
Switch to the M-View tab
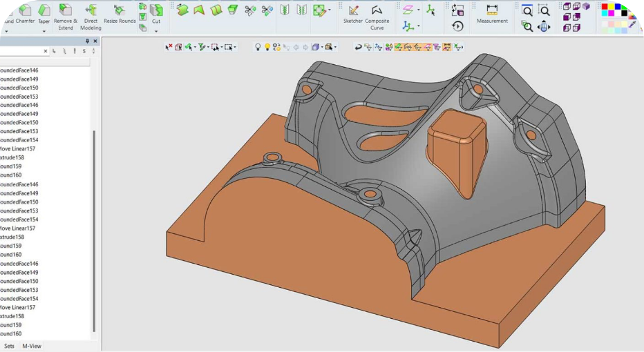(32, 346)
